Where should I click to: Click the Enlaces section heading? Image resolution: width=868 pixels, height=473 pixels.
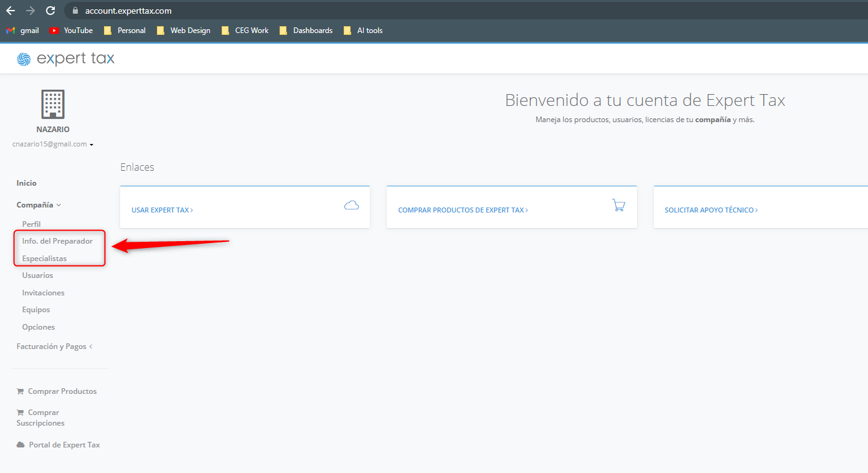pyautogui.click(x=137, y=167)
